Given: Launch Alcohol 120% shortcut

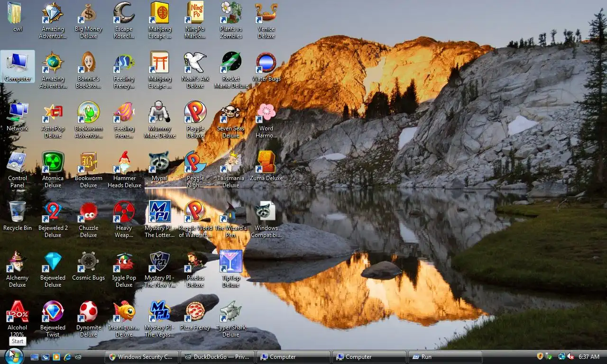Looking at the screenshot, I should click(18, 319).
